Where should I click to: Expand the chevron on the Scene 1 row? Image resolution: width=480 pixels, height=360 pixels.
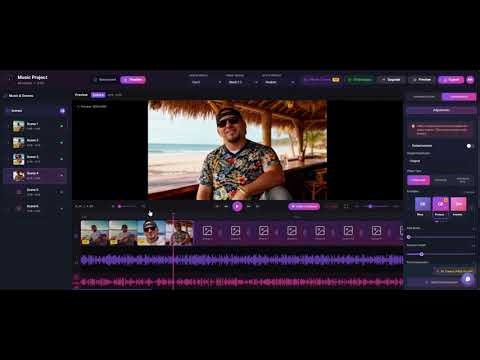pyautogui.click(x=61, y=126)
